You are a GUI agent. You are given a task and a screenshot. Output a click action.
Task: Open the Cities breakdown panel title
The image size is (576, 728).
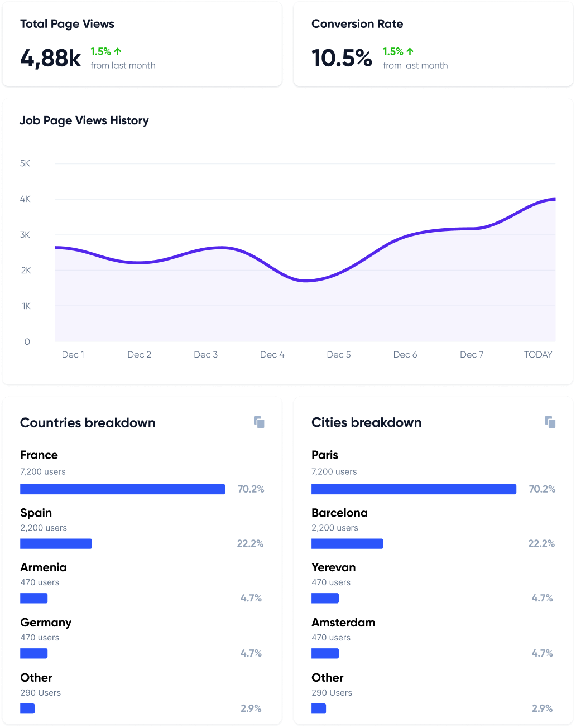[x=367, y=423]
